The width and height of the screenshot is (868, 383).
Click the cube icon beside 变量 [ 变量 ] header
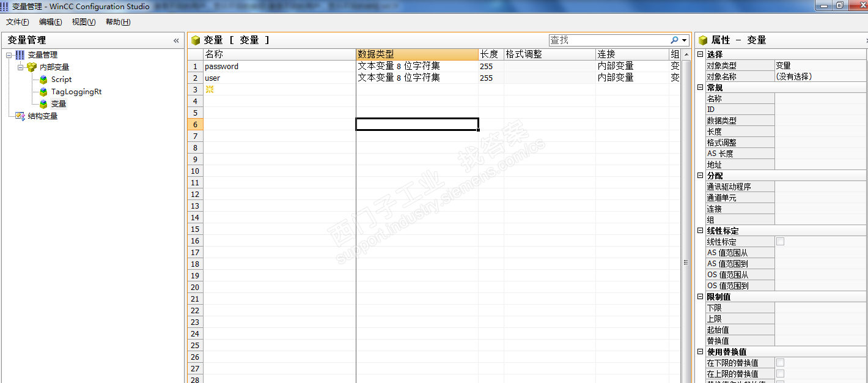click(x=196, y=40)
